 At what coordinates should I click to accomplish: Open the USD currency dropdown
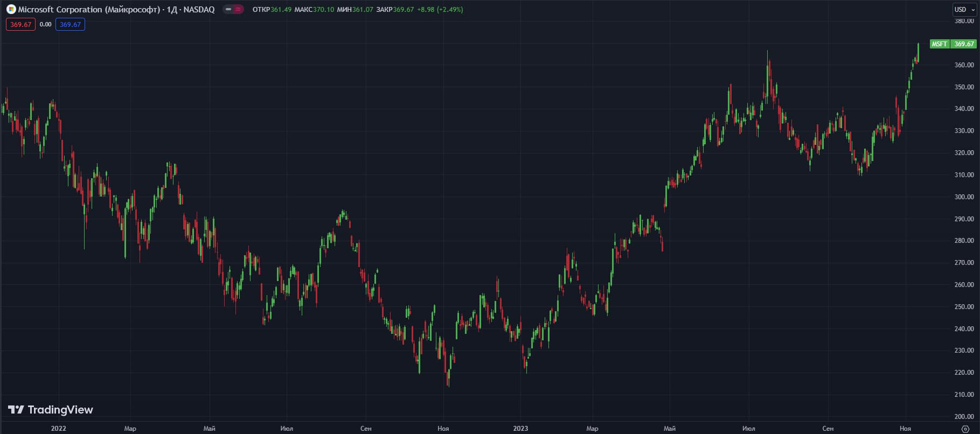[x=964, y=10]
